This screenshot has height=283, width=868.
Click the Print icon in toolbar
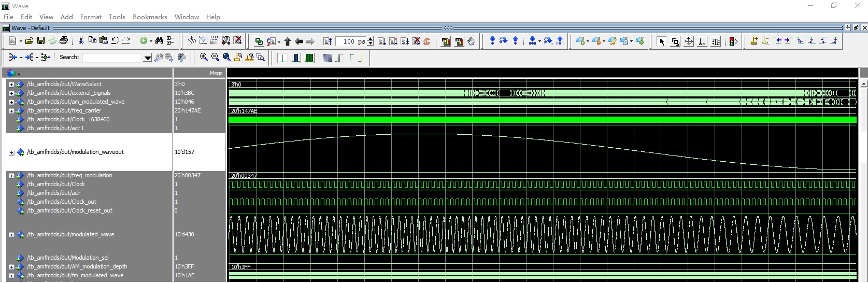click(64, 40)
